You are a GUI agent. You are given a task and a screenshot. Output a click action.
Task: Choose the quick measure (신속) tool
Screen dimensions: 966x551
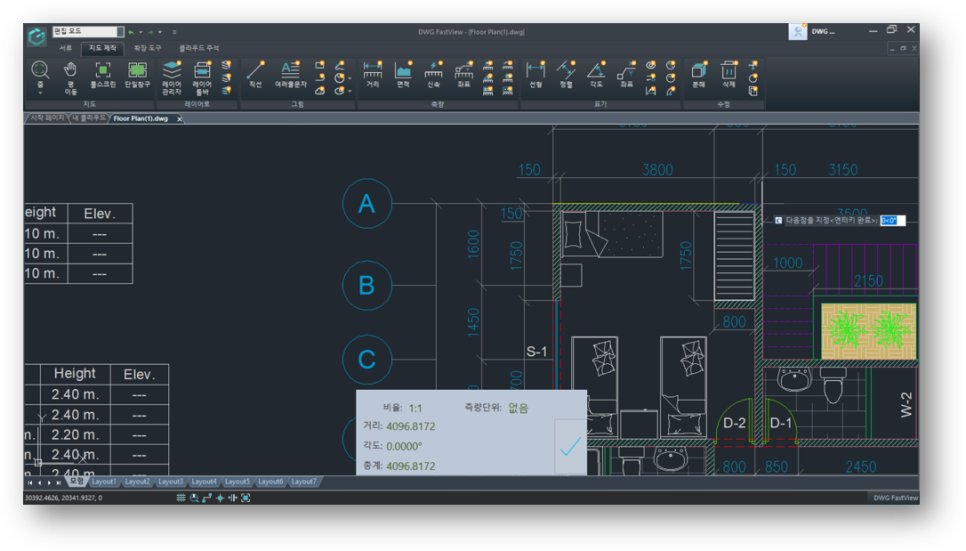[x=433, y=75]
